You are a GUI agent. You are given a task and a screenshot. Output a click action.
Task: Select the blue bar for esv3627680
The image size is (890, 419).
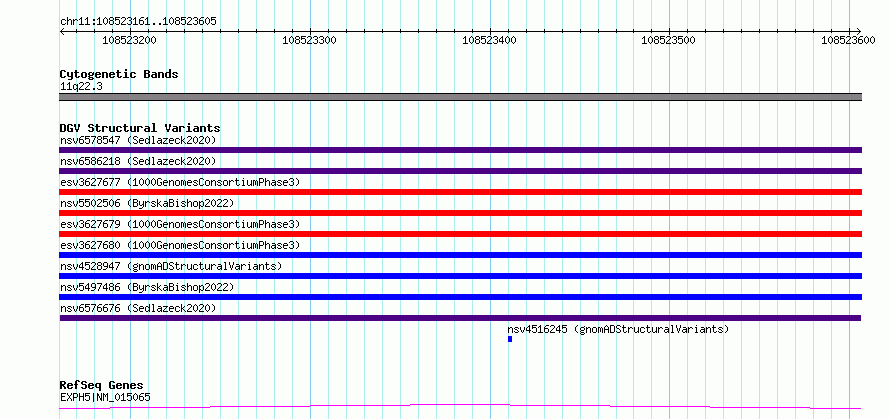pos(460,255)
